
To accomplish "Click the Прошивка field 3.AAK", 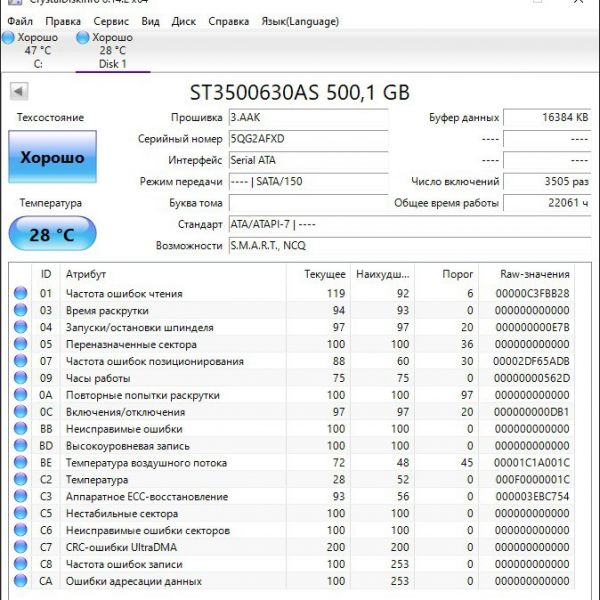I will coord(308,117).
